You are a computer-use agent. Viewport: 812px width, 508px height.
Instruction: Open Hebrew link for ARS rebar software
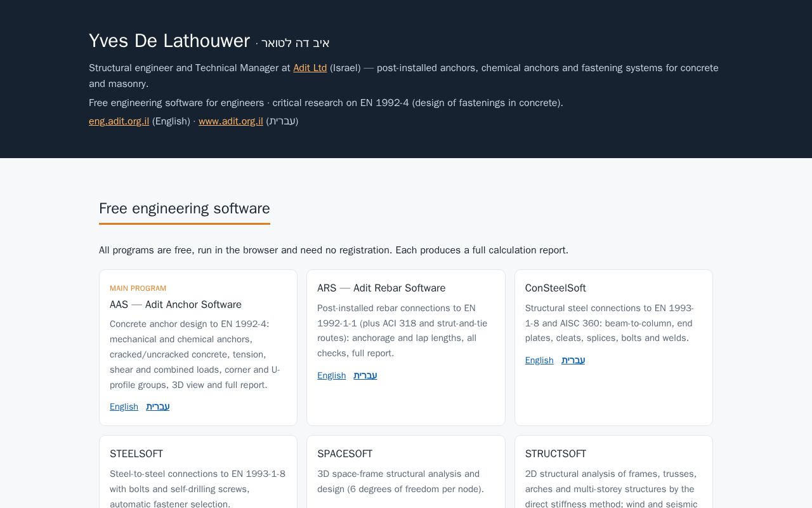tap(365, 376)
